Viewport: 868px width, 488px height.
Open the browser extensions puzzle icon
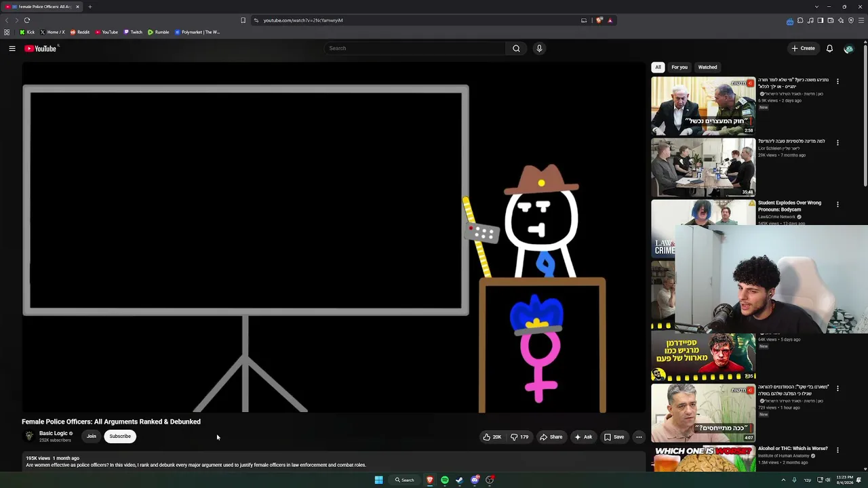(800, 20)
